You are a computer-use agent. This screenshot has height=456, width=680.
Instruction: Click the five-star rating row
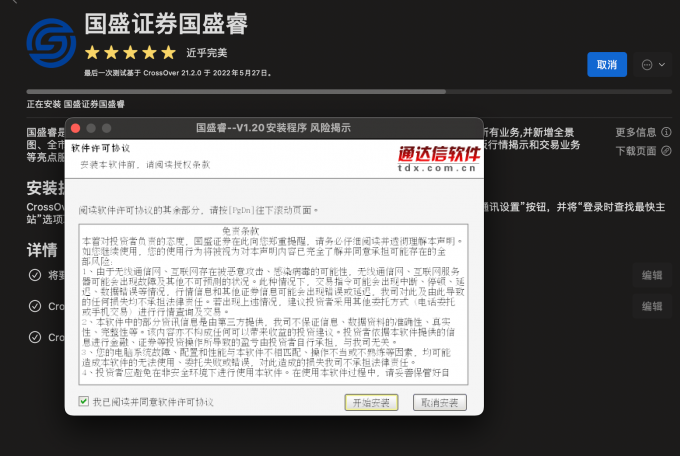click(131, 53)
